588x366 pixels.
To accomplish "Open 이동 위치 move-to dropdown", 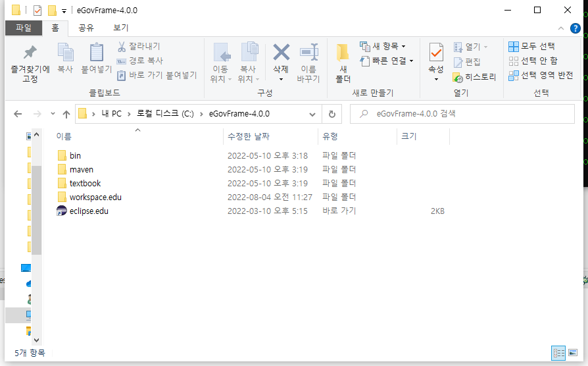I will (x=220, y=63).
